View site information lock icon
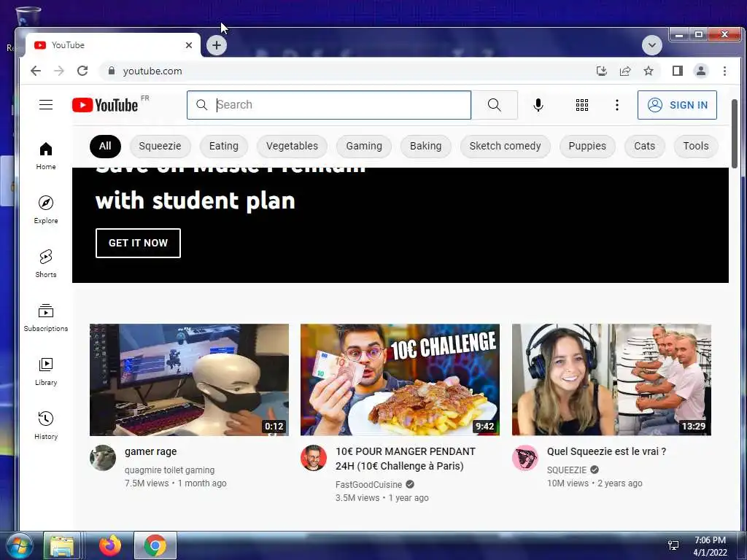 [x=112, y=71]
